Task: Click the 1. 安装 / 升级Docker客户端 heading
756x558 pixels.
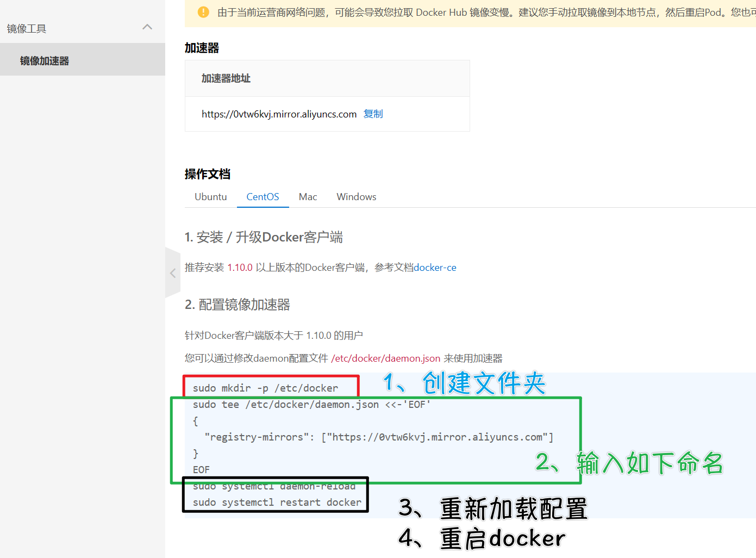Action: pyautogui.click(x=264, y=237)
